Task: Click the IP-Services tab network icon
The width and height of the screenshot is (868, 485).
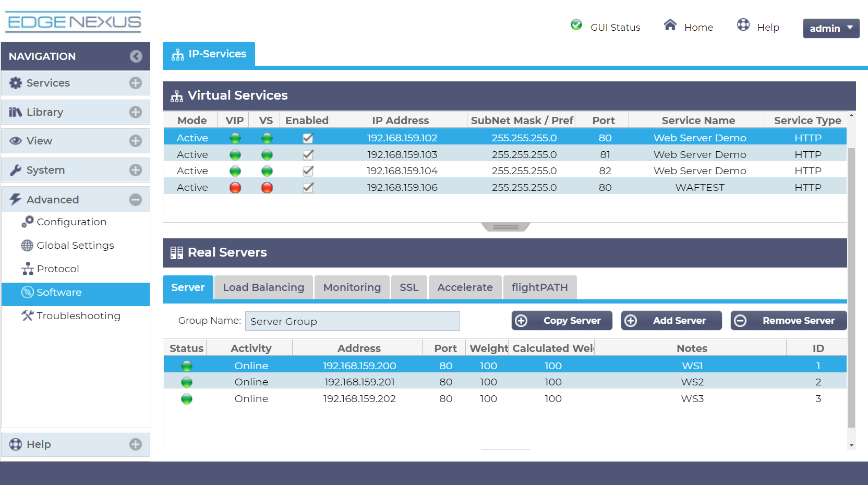Action: (x=178, y=55)
